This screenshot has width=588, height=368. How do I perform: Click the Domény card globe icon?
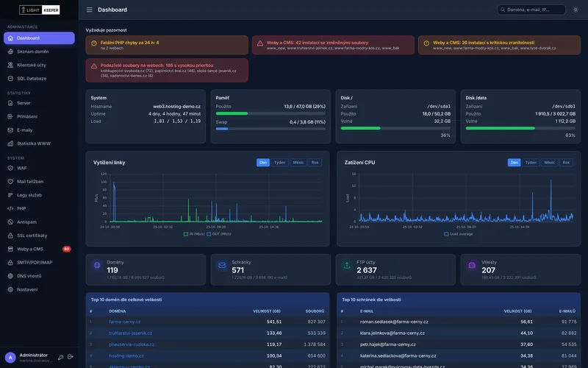click(x=97, y=265)
